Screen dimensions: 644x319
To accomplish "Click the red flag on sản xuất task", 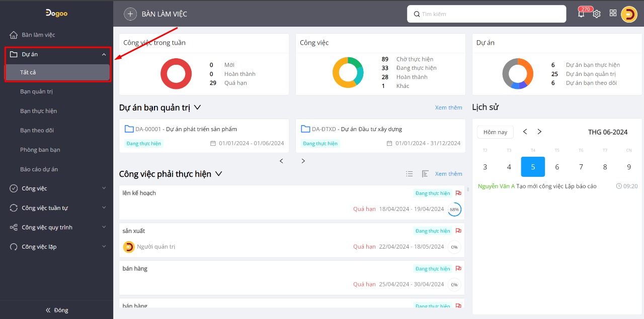I will pos(458,231).
